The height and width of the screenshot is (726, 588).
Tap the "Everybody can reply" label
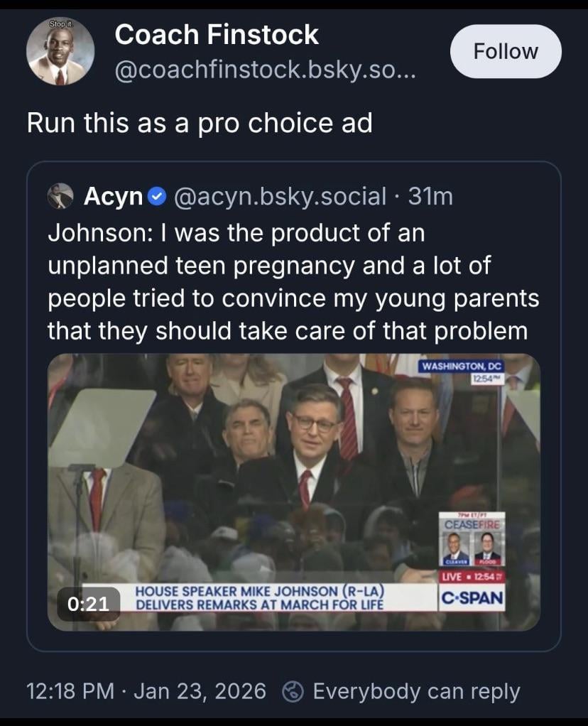pos(416,690)
